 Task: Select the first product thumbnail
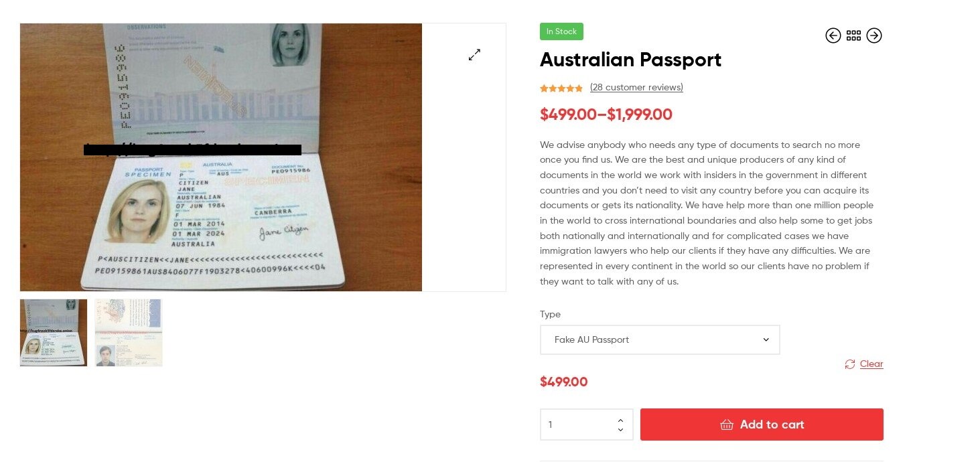(54, 333)
